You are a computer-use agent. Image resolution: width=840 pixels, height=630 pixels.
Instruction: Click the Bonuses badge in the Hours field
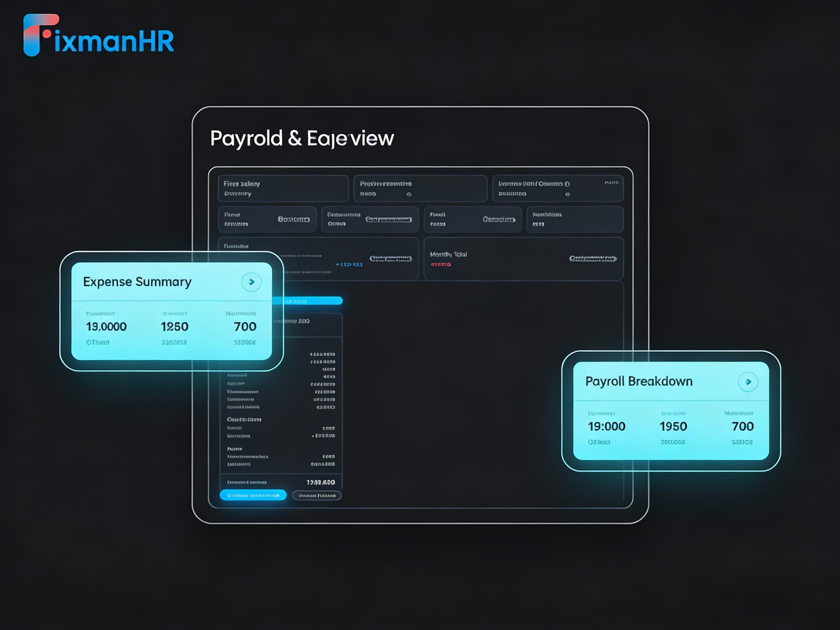coord(294,219)
